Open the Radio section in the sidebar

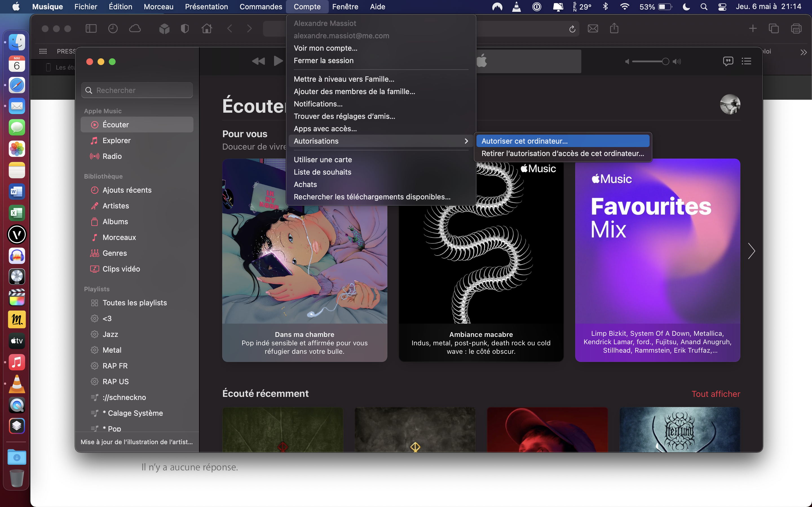(x=112, y=156)
